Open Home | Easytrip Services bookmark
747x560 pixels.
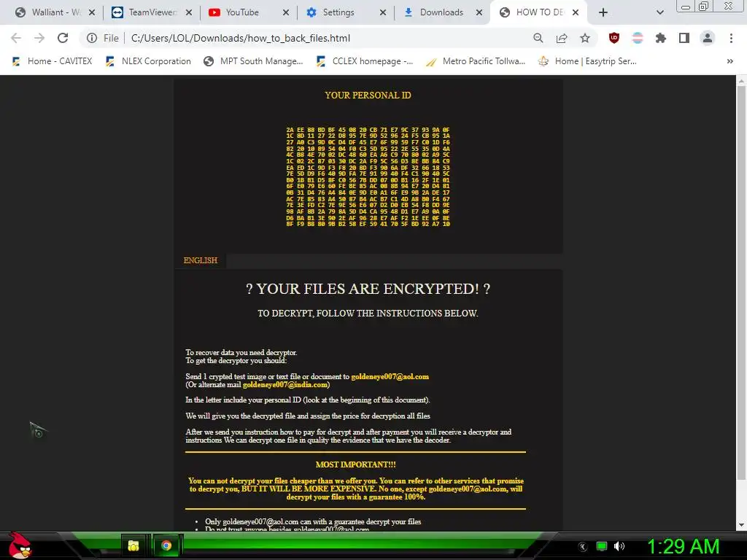(x=587, y=61)
